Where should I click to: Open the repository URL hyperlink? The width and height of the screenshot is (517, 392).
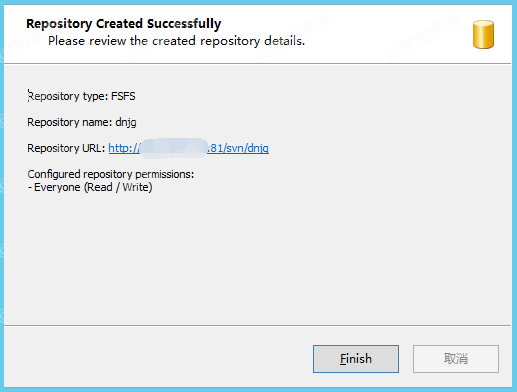pos(188,148)
